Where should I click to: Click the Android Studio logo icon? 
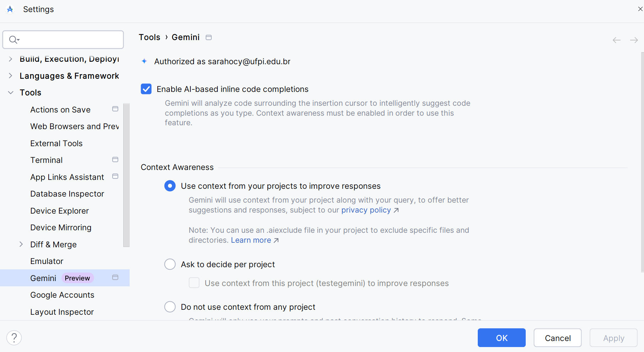point(10,9)
